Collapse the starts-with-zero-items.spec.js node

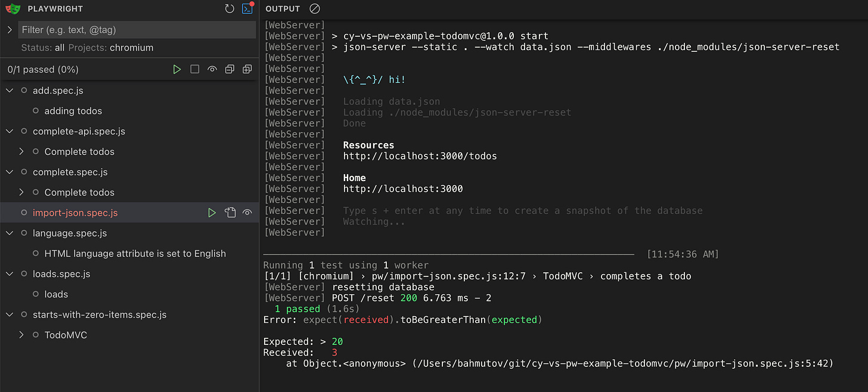(x=10, y=315)
